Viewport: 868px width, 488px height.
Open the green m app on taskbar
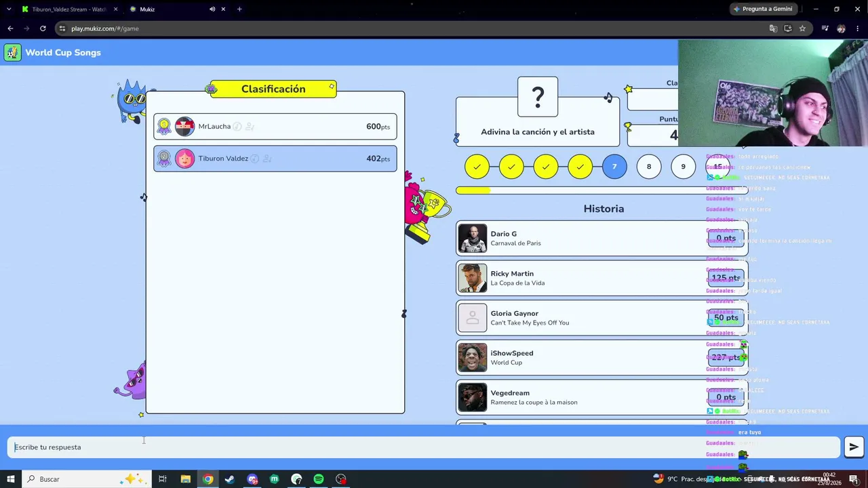[x=274, y=479]
